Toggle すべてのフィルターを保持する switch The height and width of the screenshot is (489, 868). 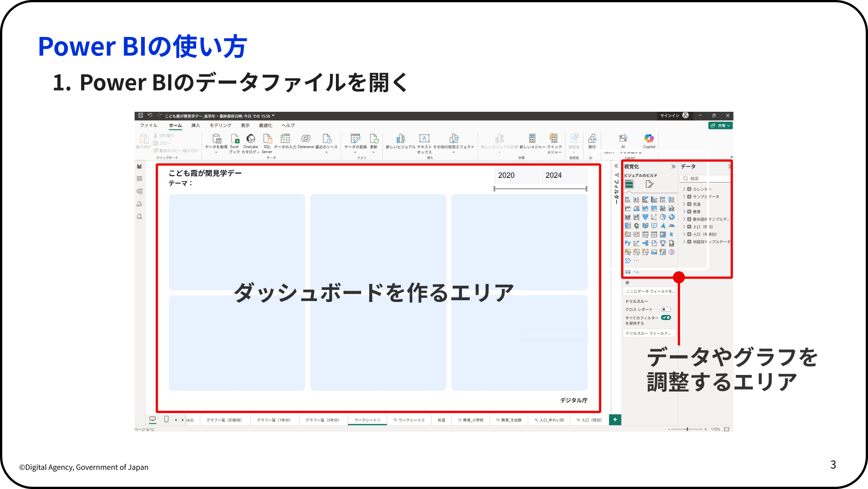point(666,317)
